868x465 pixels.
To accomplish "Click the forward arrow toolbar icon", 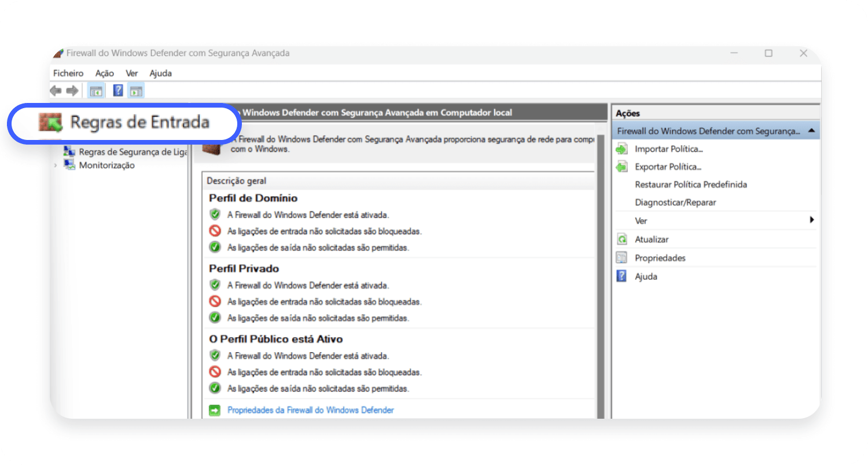I will point(72,91).
